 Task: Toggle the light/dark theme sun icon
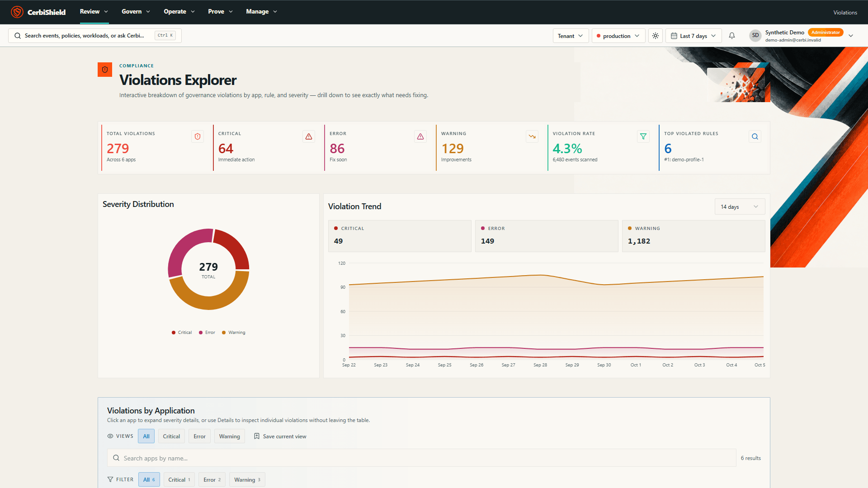pyautogui.click(x=656, y=36)
